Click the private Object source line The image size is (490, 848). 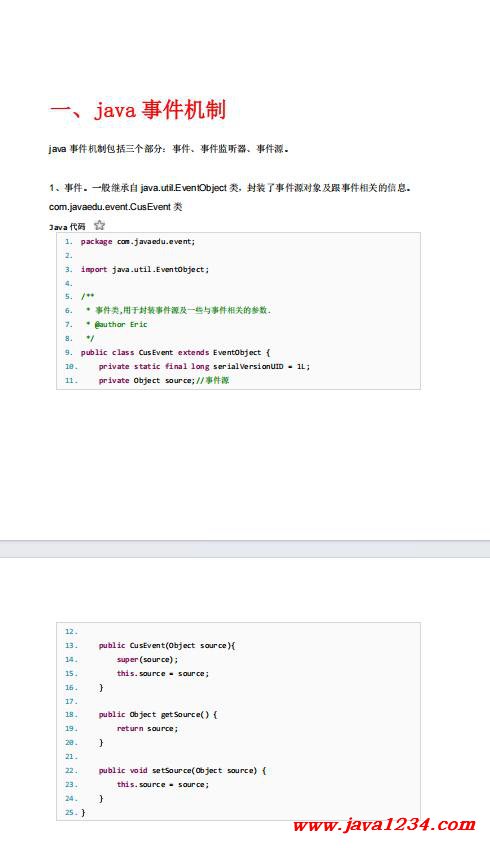pyautogui.click(x=164, y=381)
